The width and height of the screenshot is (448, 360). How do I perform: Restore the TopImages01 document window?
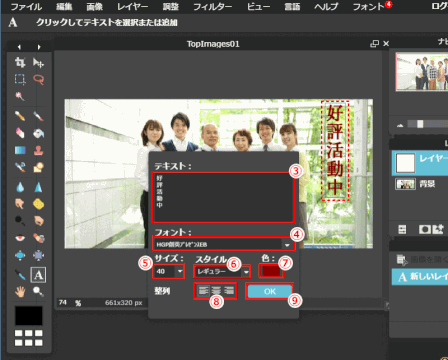click(375, 44)
